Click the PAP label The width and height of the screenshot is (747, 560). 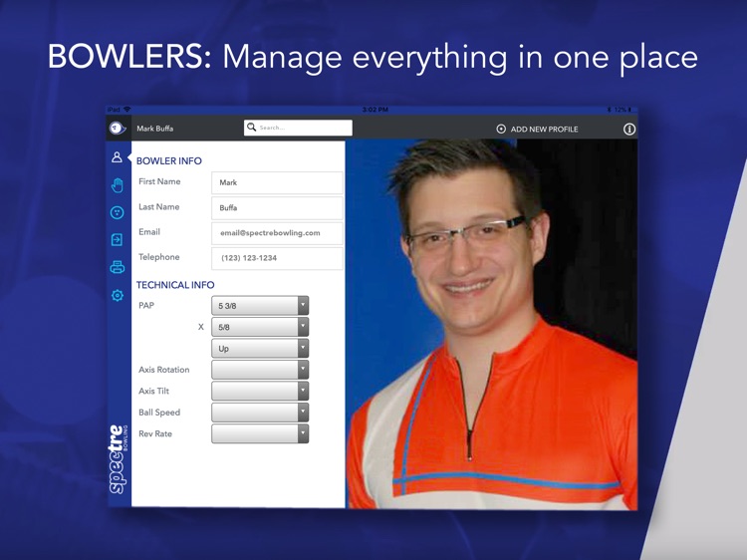pyautogui.click(x=146, y=306)
